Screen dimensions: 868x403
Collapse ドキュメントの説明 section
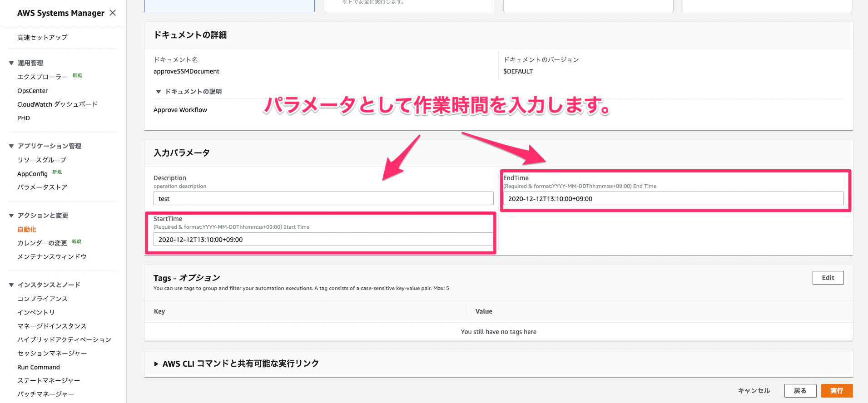[x=159, y=92]
